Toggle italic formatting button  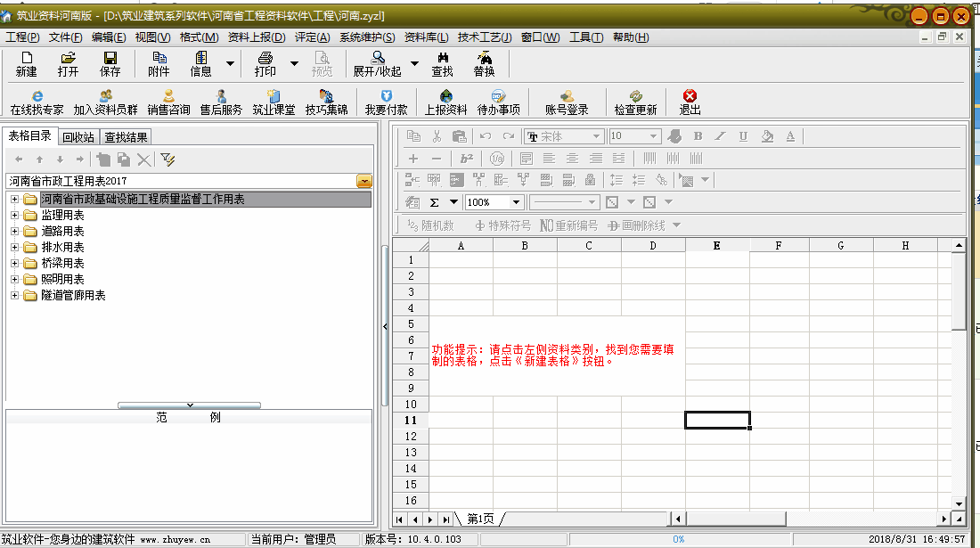(720, 136)
